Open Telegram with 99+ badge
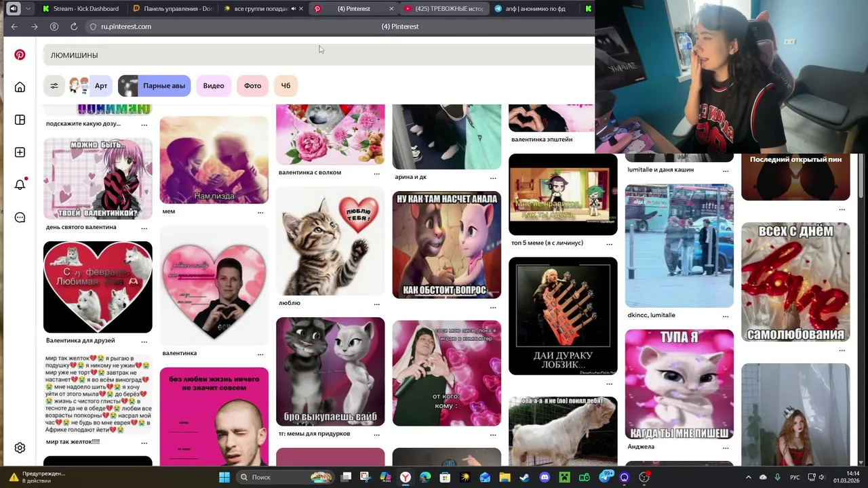Screen dimensions: 868x488 point(606,477)
